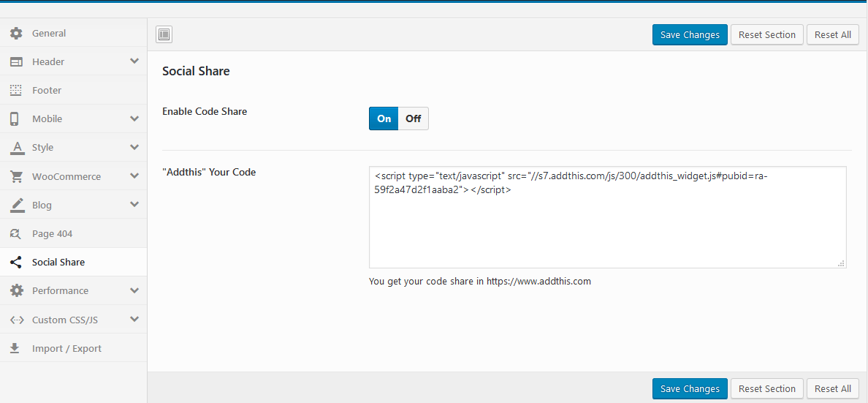
Task: Grab the textarea resize handle corner
Action: click(x=841, y=263)
